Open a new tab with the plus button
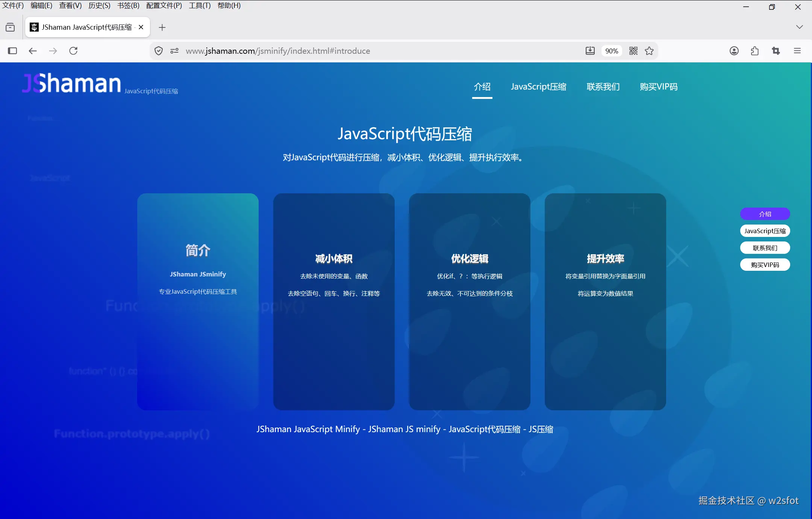Image resolution: width=812 pixels, height=519 pixels. click(x=162, y=27)
